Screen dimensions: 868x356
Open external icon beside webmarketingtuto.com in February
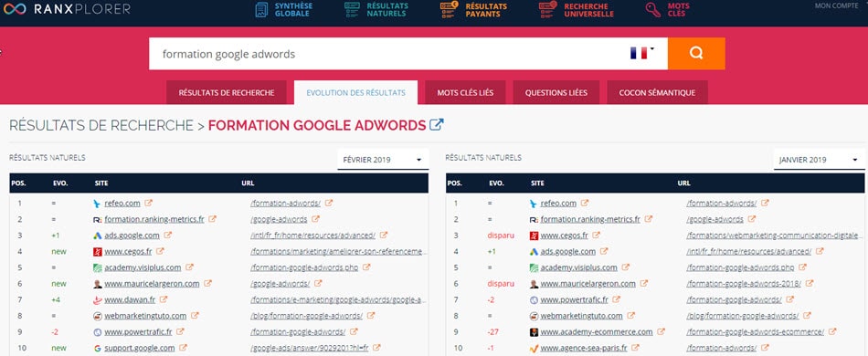pos(195,315)
